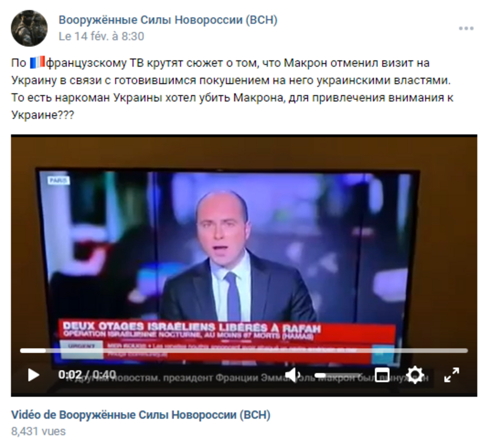The image size is (491, 448).
Task: Click the group avatar profile picture
Action: click(x=29, y=28)
